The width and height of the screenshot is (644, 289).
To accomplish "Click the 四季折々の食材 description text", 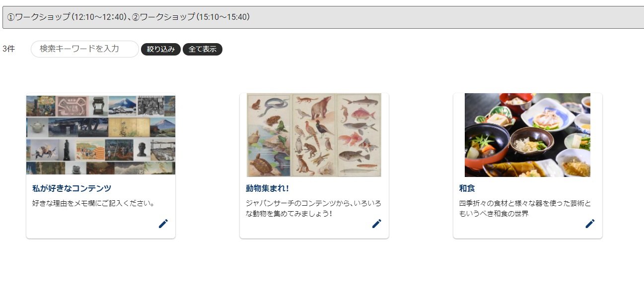I will 525,208.
